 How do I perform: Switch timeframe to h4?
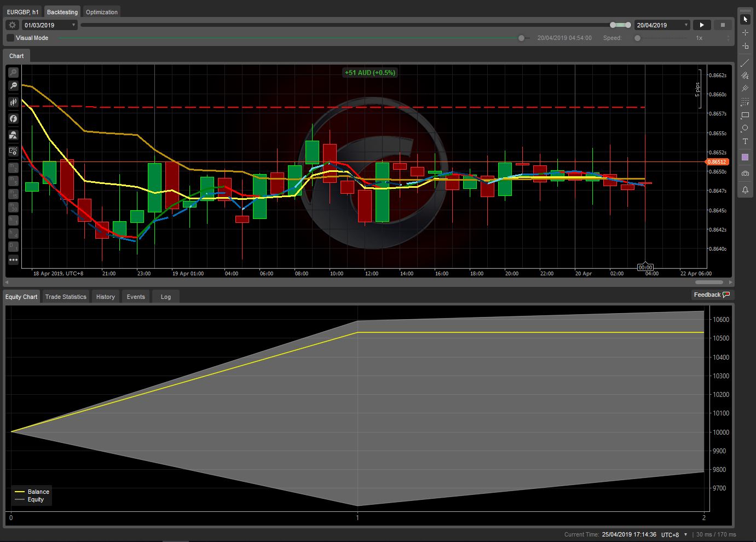[x=13, y=234]
